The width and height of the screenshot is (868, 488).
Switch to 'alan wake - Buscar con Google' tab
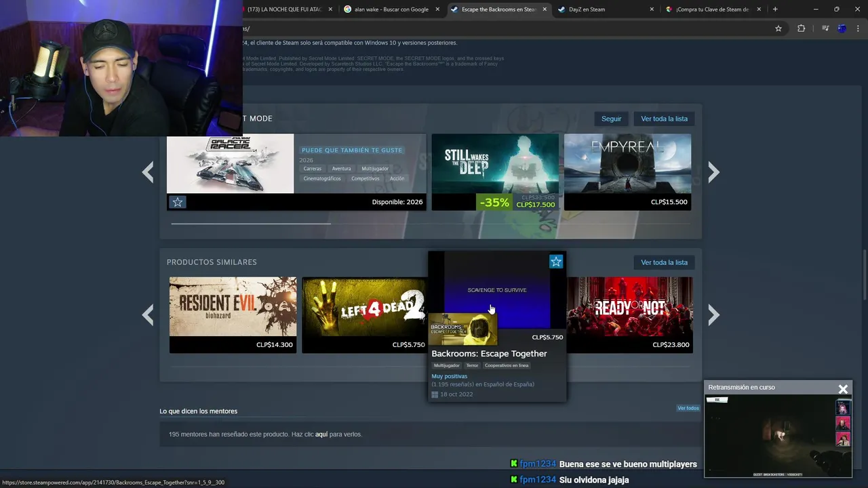[x=390, y=9]
